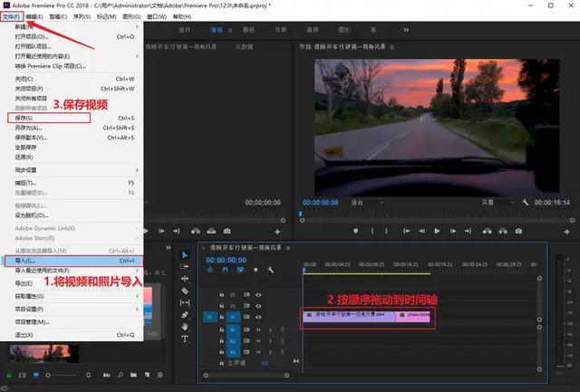Expand the 项目设置(P) submenu
Image resolution: width=580 pixels, height=392 pixels.
(72, 309)
